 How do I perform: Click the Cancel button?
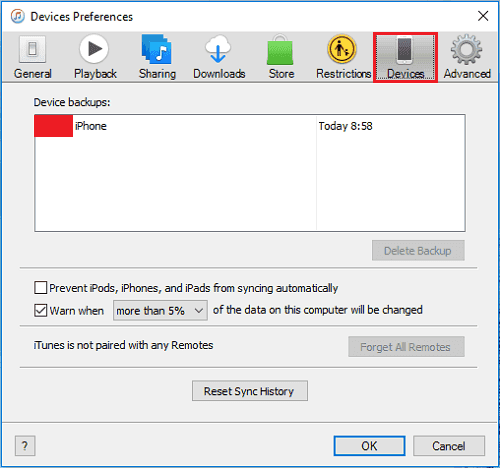click(x=449, y=446)
